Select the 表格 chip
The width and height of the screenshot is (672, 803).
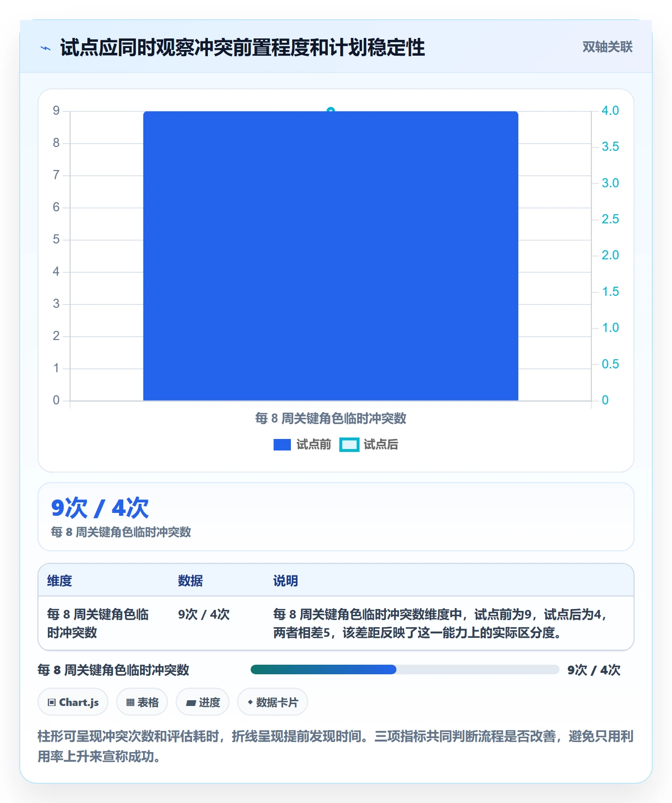pyautogui.click(x=142, y=702)
